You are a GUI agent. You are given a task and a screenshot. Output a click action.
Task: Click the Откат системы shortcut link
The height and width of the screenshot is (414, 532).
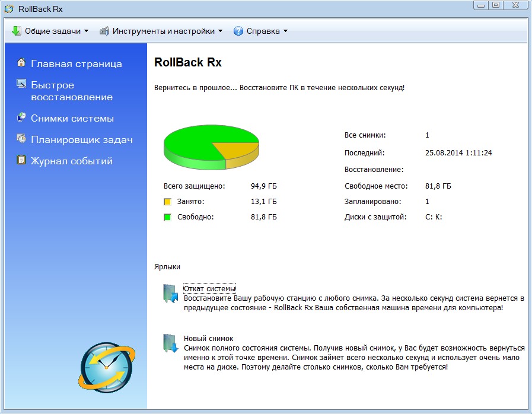tap(209, 288)
